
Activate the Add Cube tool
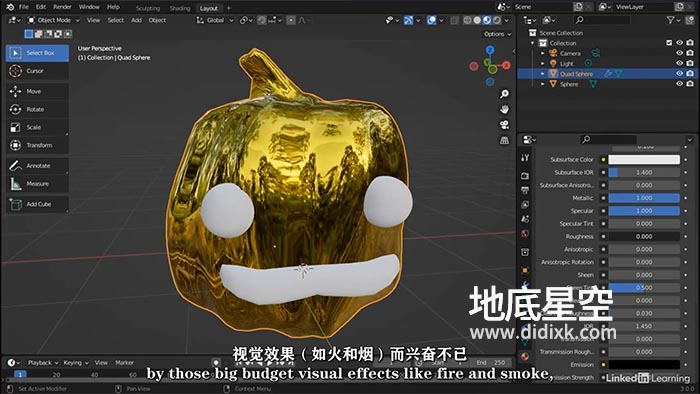[x=37, y=204]
